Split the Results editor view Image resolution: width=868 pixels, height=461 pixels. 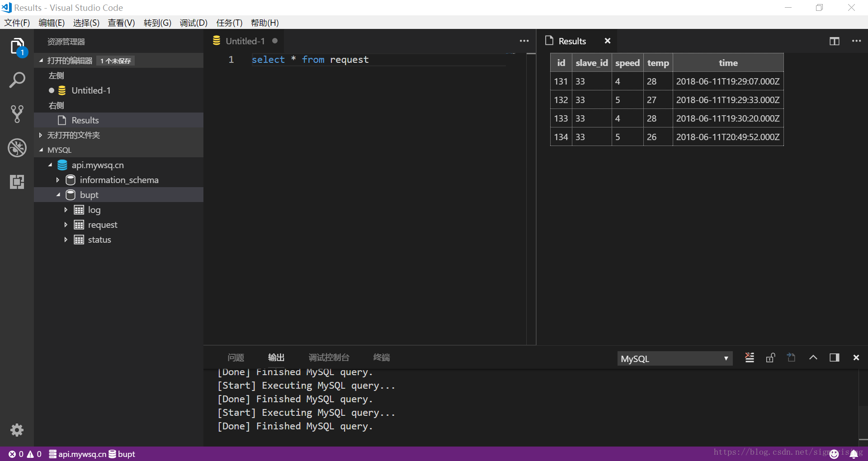click(x=834, y=41)
